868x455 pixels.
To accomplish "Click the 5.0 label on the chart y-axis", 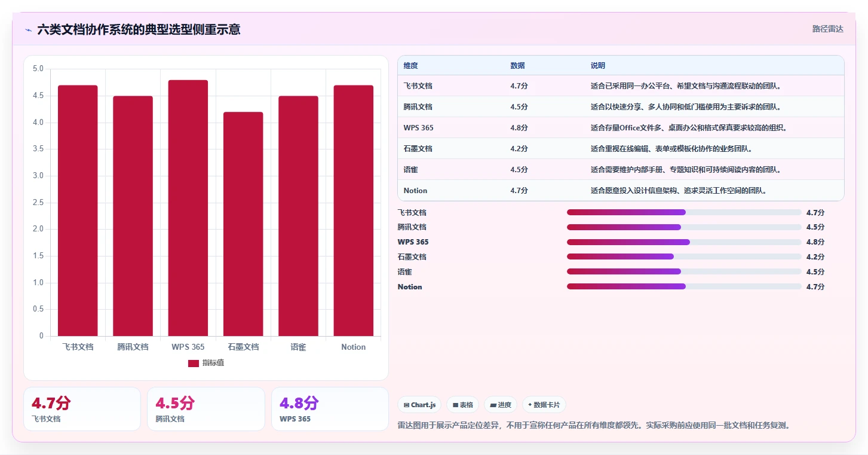I will click(38, 69).
